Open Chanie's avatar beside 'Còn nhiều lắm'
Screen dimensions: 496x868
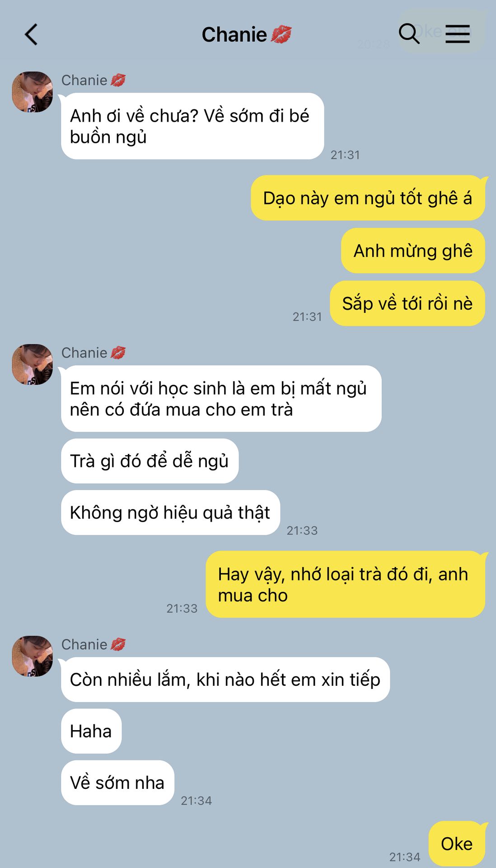tap(33, 656)
